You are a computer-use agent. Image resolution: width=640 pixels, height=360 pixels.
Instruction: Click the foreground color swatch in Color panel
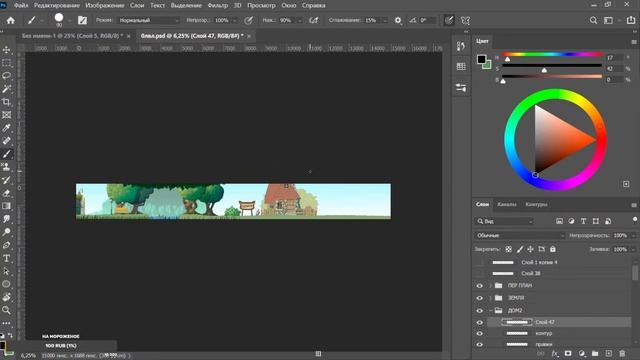(482, 60)
